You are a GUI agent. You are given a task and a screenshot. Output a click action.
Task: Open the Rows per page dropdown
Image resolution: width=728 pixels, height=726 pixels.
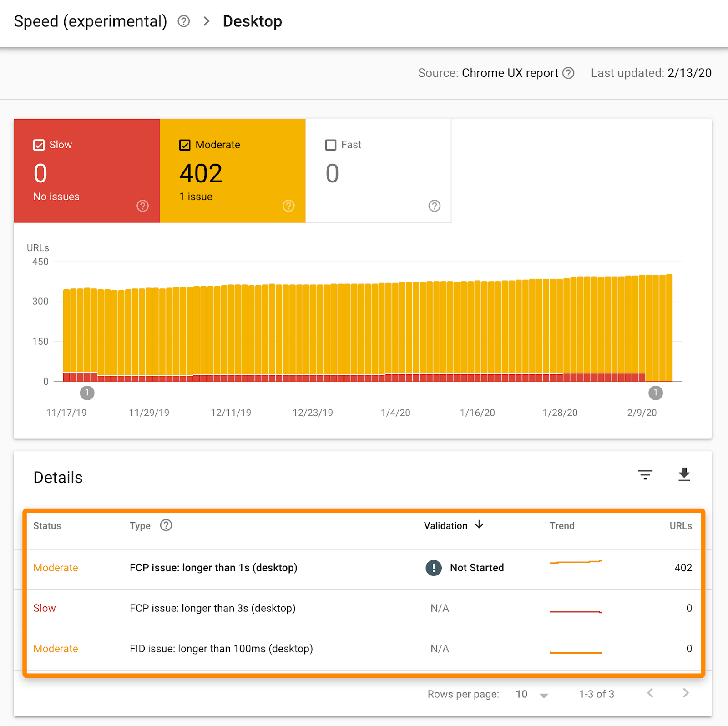coord(530,694)
